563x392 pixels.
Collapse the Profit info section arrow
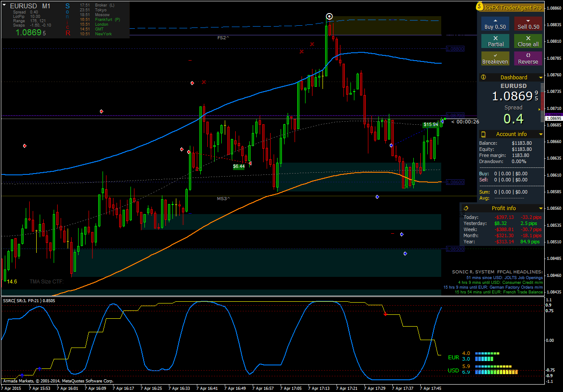coord(541,208)
